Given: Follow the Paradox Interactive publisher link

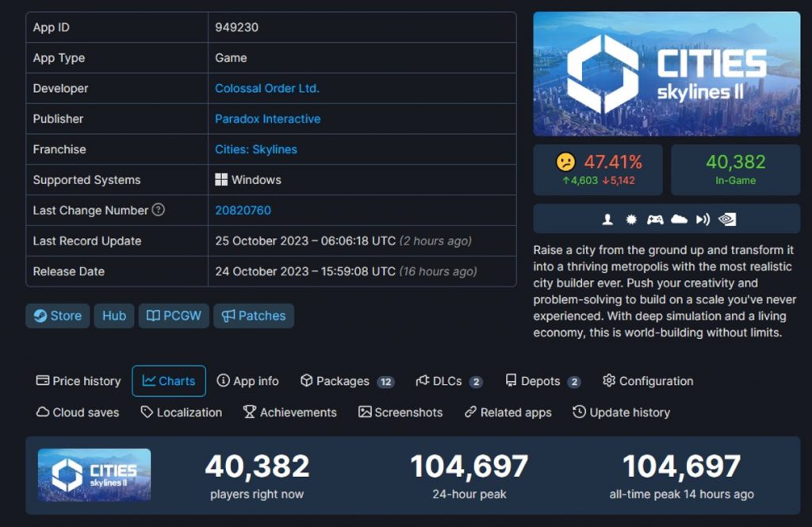Looking at the screenshot, I should (x=268, y=119).
